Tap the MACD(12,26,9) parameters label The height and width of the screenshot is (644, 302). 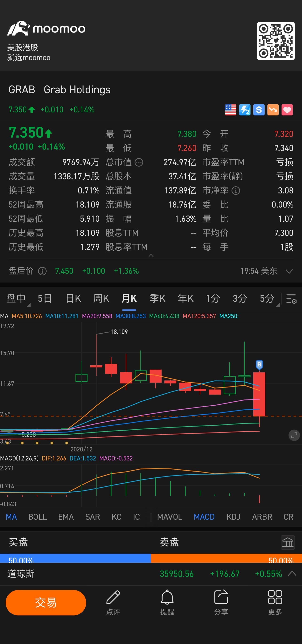pos(19,458)
